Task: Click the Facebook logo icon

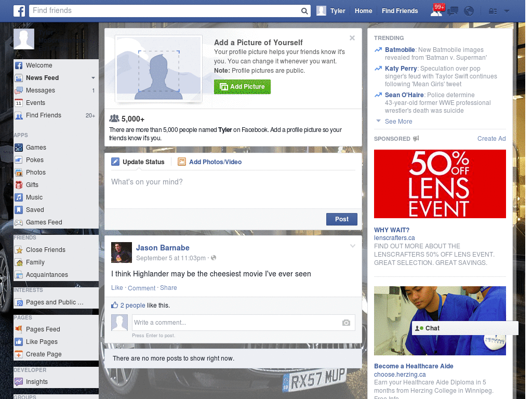Action: (x=19, y=11)
